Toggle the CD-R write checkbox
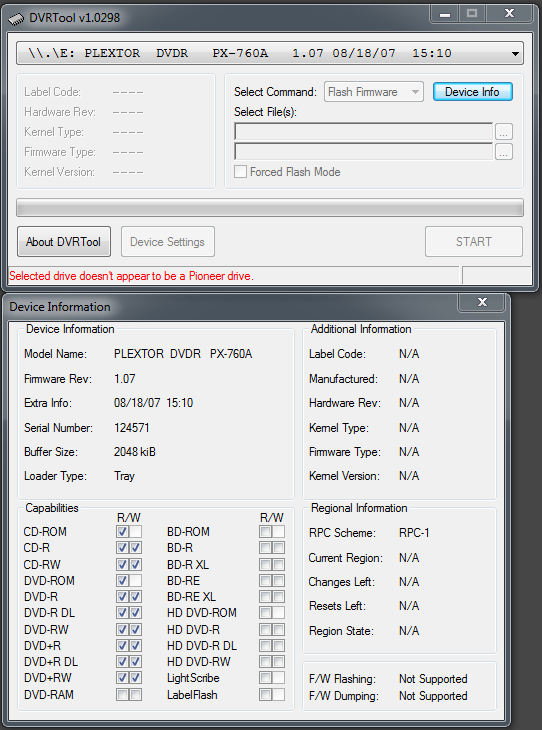 (136, 548)
